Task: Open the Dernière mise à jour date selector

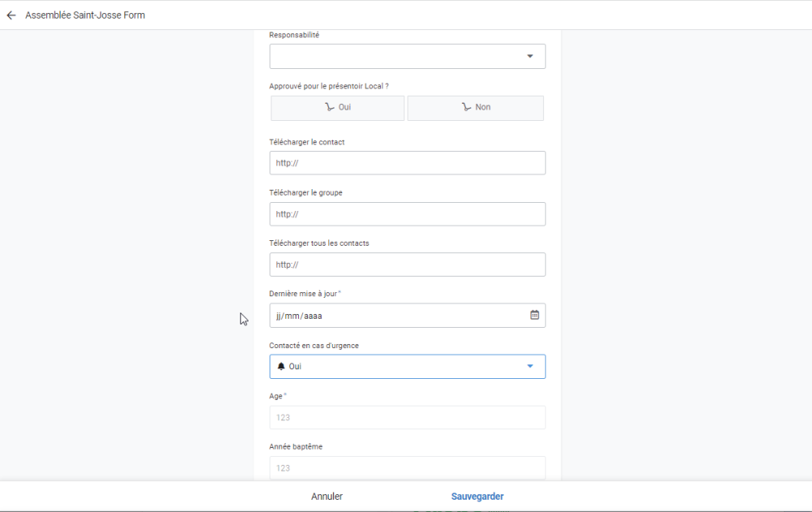Action: (534, 315)
